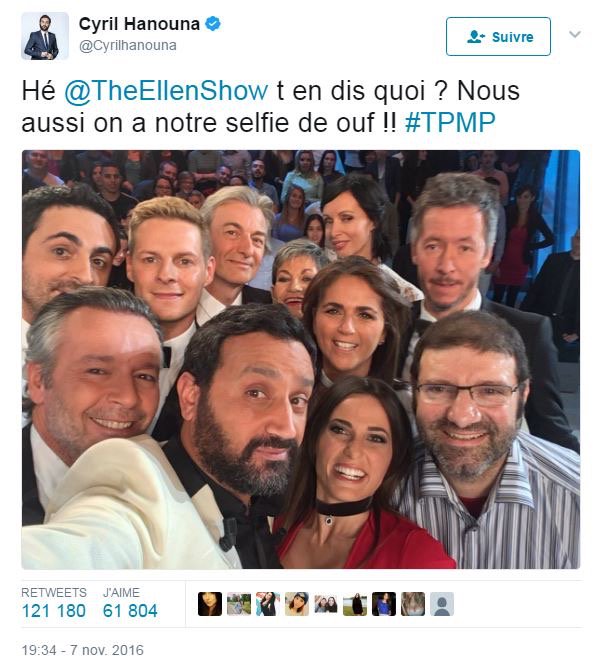
Task: Click the 19:34 - 7 nov. 2016 timestamp
Action: pyautogui.click(x=83, y=650)
